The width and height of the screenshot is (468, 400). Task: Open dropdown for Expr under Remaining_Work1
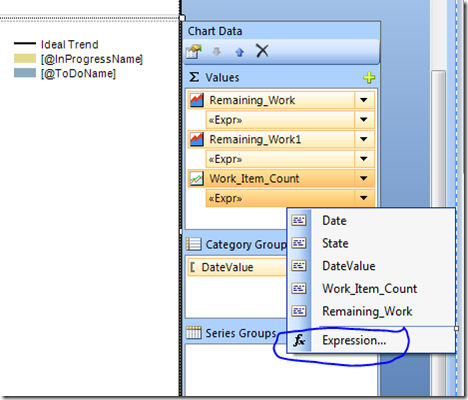tap(364, 159)
